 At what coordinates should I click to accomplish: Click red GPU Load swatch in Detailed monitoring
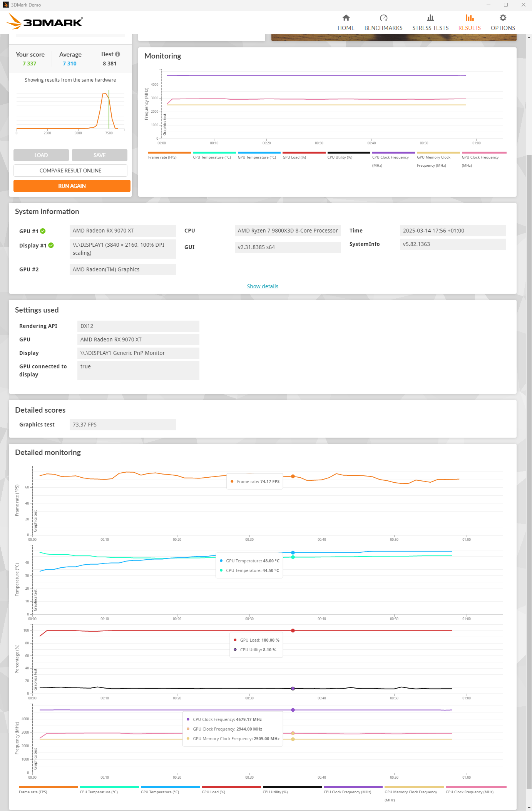231,787
